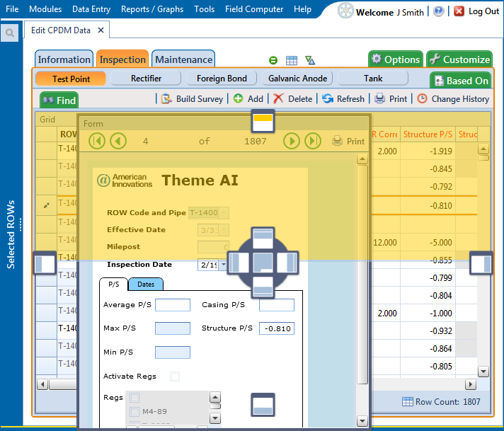Check the M4-89 reg checkbox
Screen dimensions: 504x431
coord(134,411)
